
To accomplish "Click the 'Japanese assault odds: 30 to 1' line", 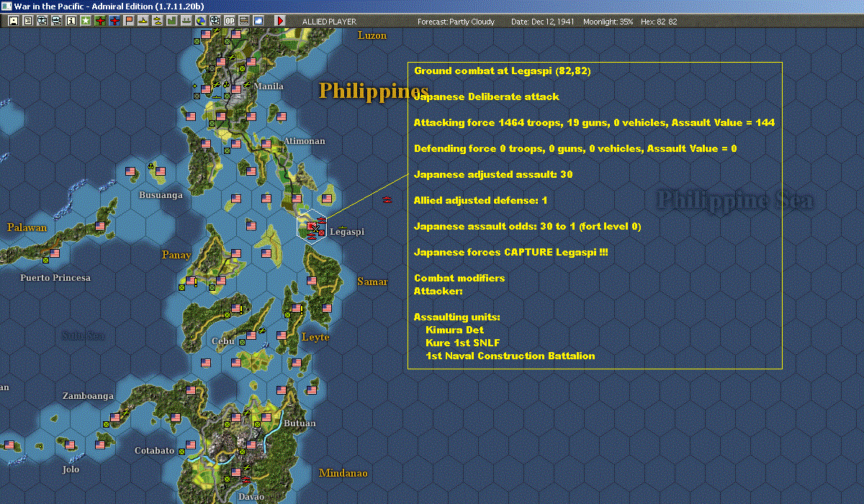I will tap(528, 226).
